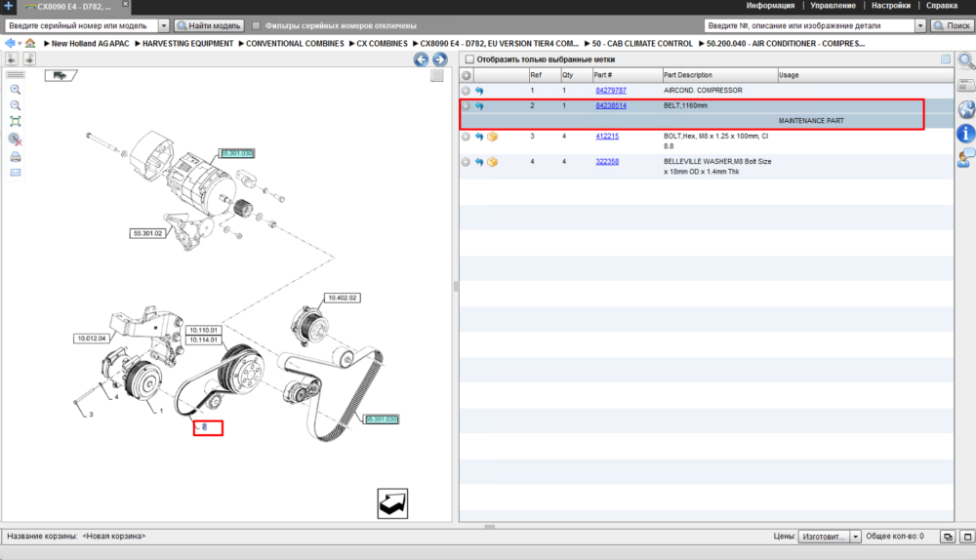Zoom in on the parts diagram
976x560 pixels.
(x=16, y=90)
